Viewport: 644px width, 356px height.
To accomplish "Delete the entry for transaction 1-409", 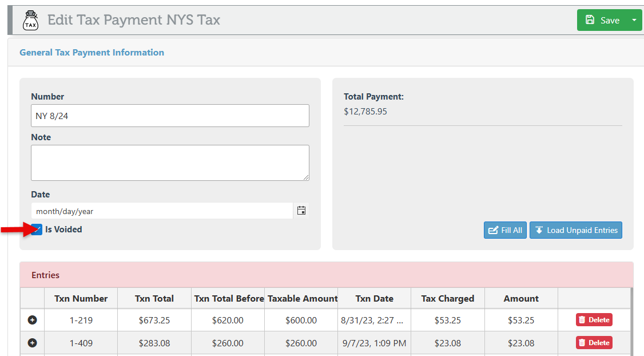I will click(x=594, y=343).
